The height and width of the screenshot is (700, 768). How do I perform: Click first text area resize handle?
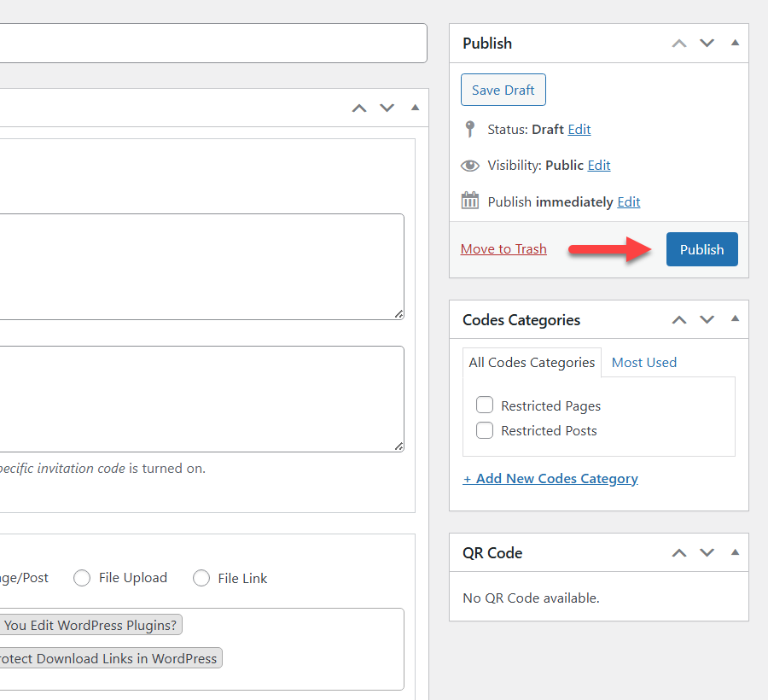point(399,314)
